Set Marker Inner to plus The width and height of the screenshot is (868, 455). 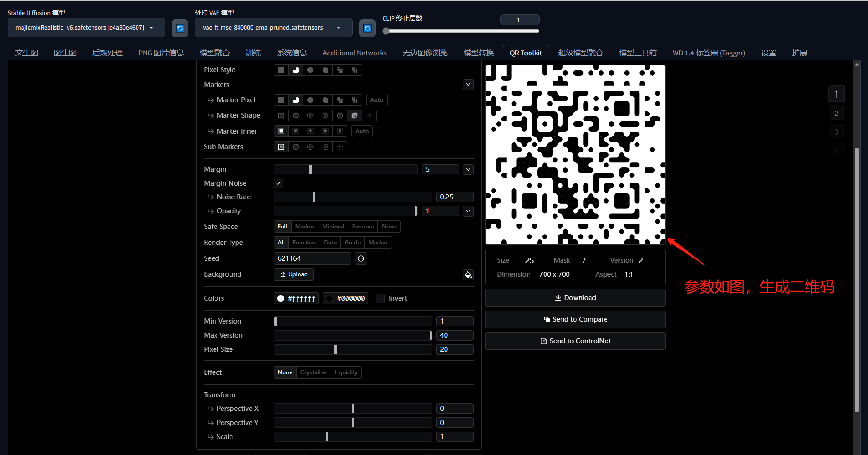[310, 131]
